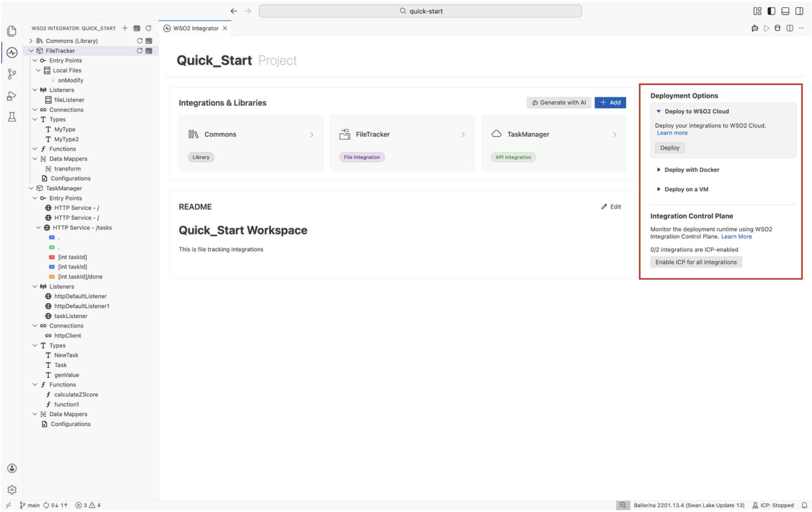Select the httpDefaultListener1 item
This screenshot has width=812, height=512.
coord(82,306)
